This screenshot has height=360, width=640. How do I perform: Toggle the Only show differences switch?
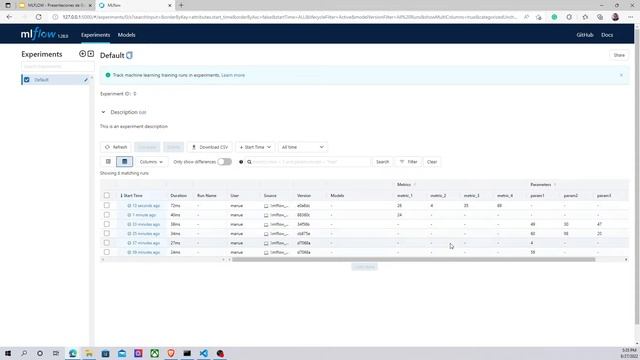224,162
